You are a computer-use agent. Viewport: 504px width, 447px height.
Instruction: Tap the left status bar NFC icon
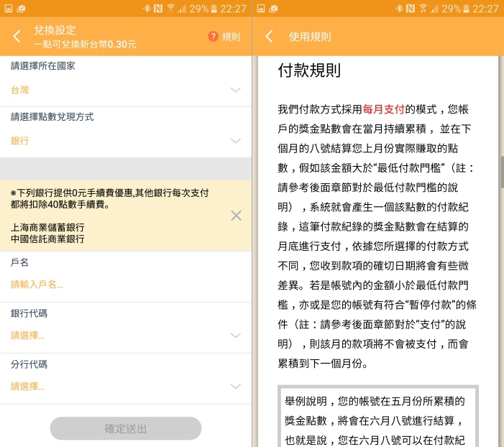(158, 9)
